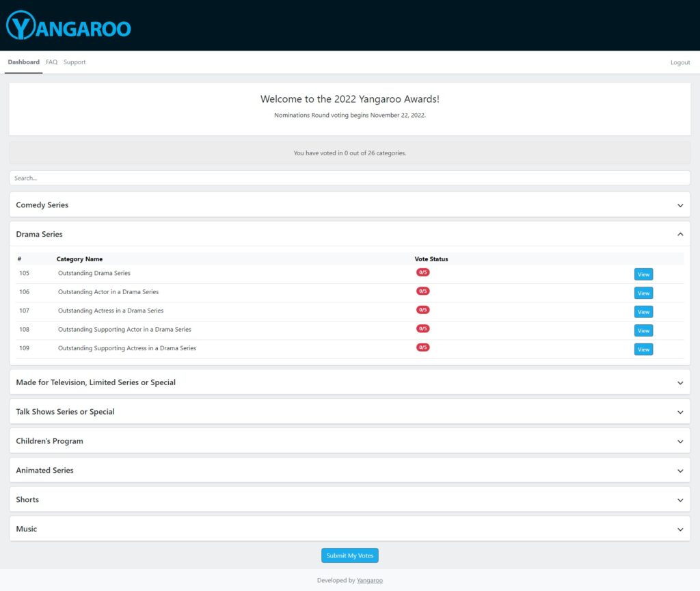The height and width of the screenshot is (591, 700).
Task: Go to the Support page
Action: [x=75, y=62]
